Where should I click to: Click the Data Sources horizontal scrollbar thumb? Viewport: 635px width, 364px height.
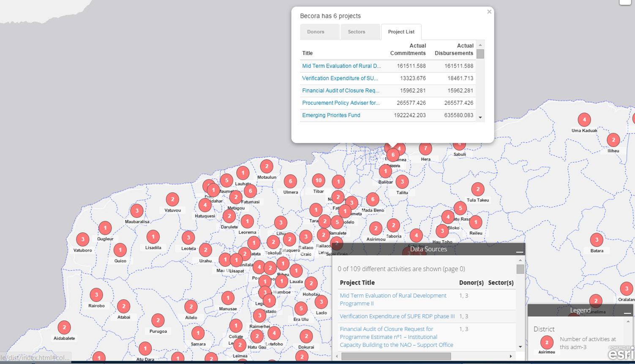coord(396,356)
